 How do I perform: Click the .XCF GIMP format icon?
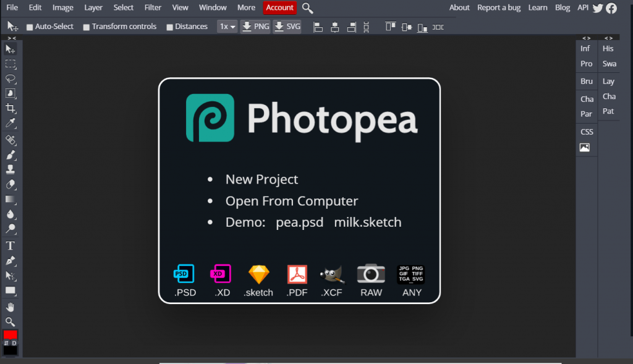click(332, 274)
